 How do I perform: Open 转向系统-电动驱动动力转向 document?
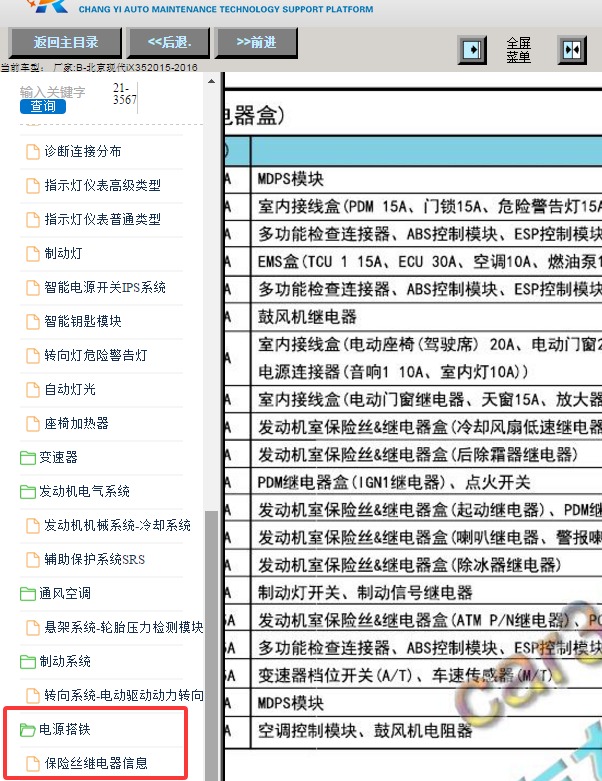click(x=123, y=695)
